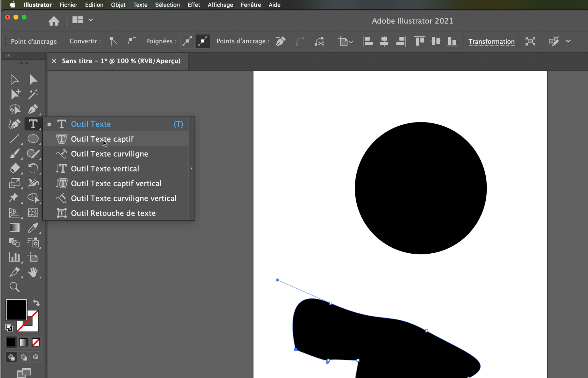Choose Outil Texte vertical
The width and height of the screenshot is (588, 378).
point(115,169)
